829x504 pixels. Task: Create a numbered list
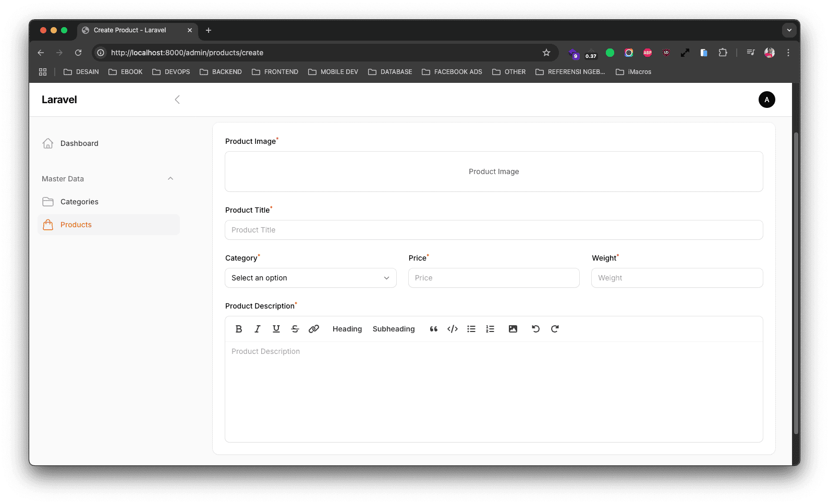[x=490, y=329]
